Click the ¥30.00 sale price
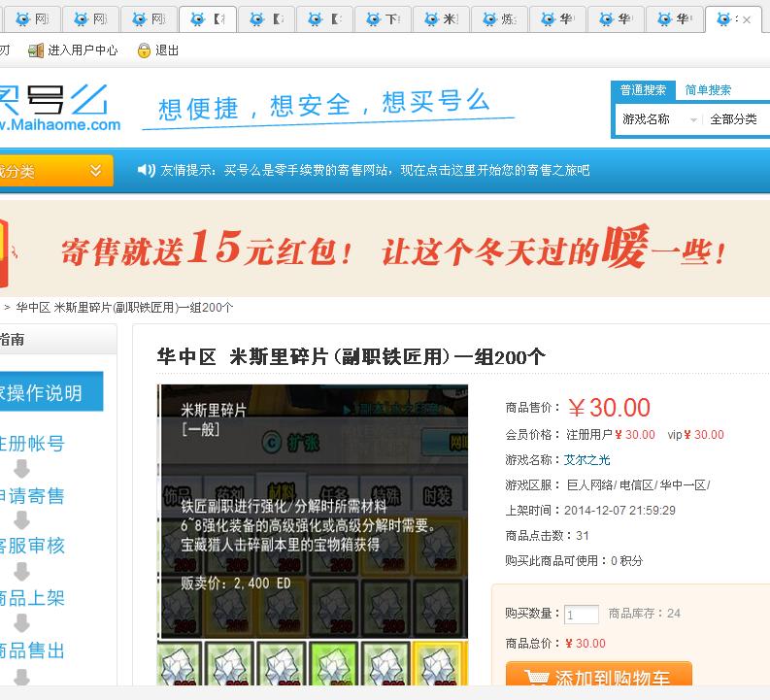Screen dimensions: 770x700 (610, 408)
